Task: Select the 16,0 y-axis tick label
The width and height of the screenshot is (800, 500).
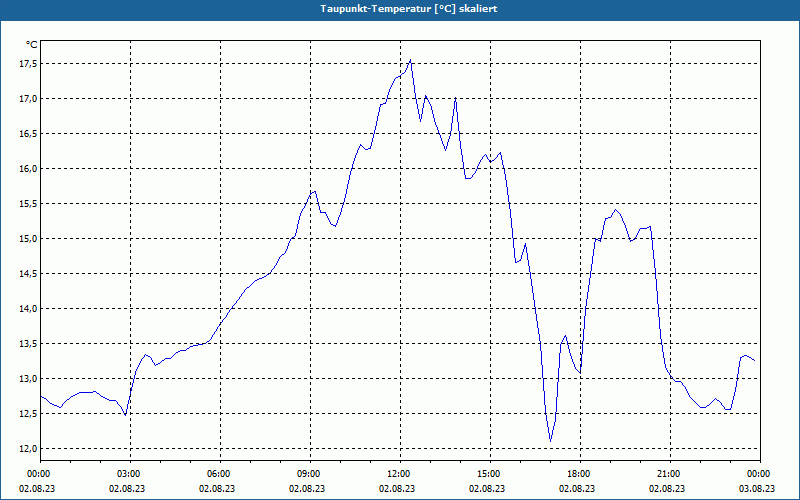Action: click(29, 169)
